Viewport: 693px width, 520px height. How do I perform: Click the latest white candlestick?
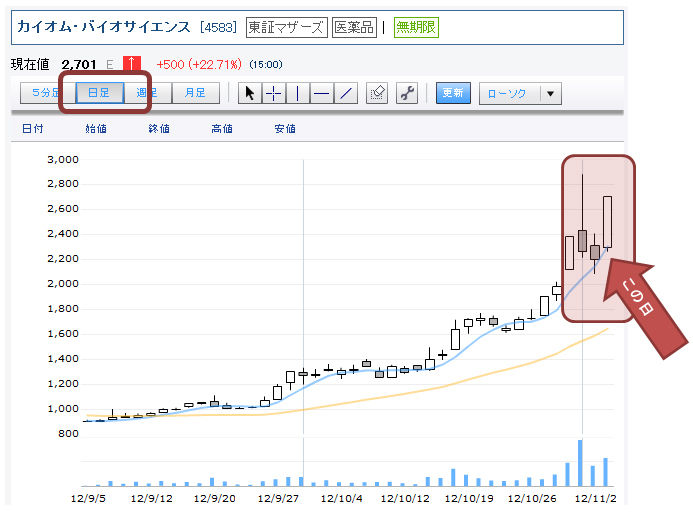(x=608, y=222)
